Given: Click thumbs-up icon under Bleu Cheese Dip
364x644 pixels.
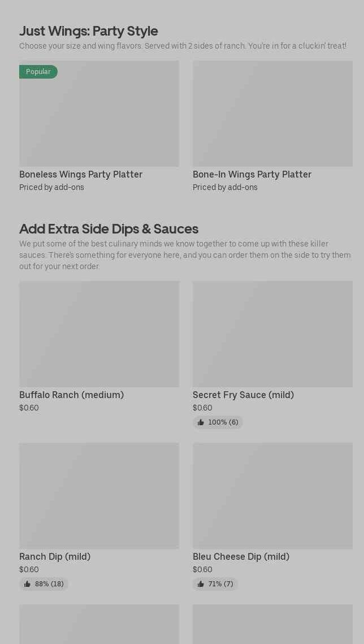Looking at the screenshot, I should pyautogui.click(x=201, y=584).
